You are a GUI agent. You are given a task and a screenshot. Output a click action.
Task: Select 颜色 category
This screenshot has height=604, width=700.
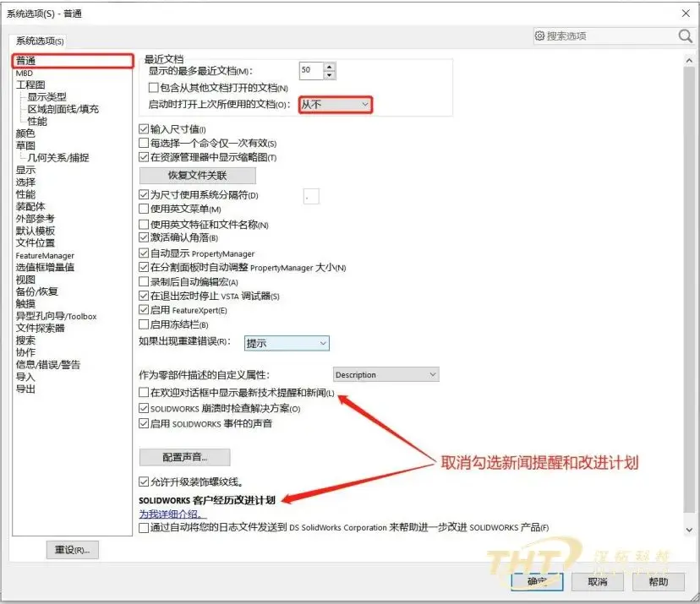tap(25, 133)
